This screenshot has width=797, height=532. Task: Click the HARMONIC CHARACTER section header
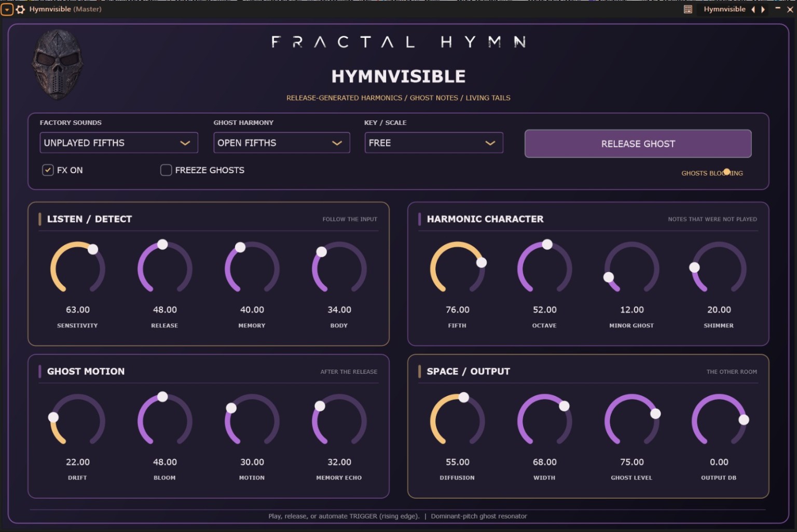pos(485,219)
